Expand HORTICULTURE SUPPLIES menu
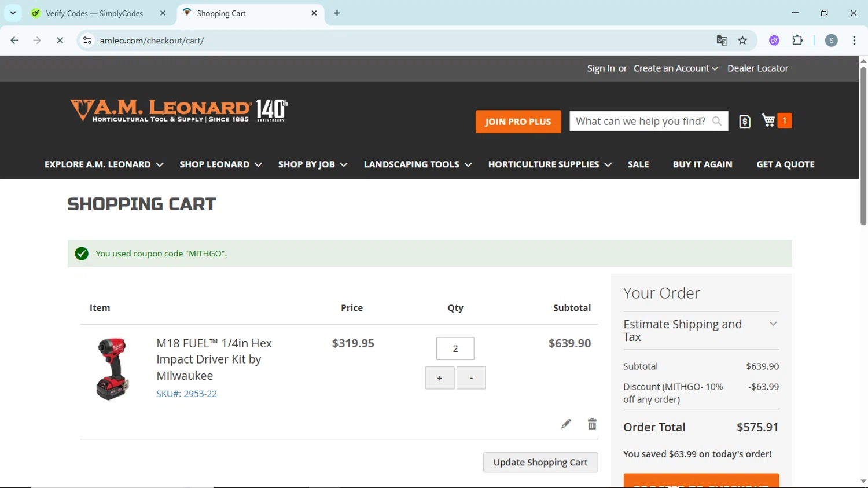The image size is (868, 488). coord(550,164)
